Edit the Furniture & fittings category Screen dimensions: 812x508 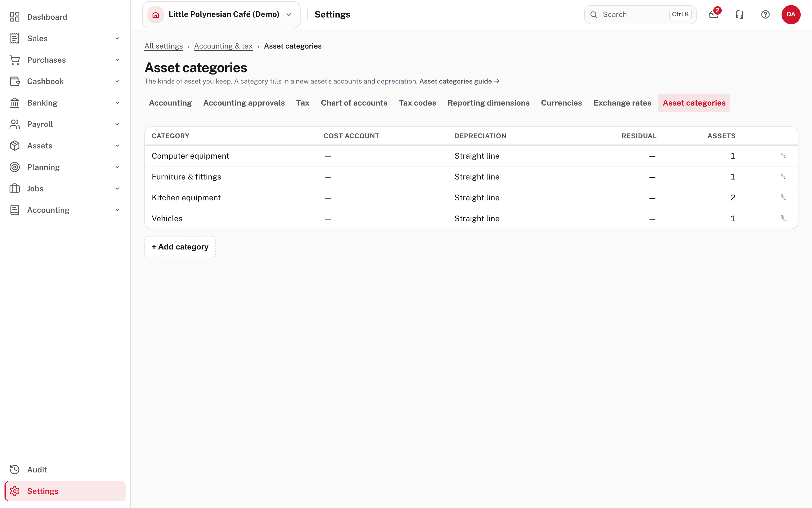783,176
